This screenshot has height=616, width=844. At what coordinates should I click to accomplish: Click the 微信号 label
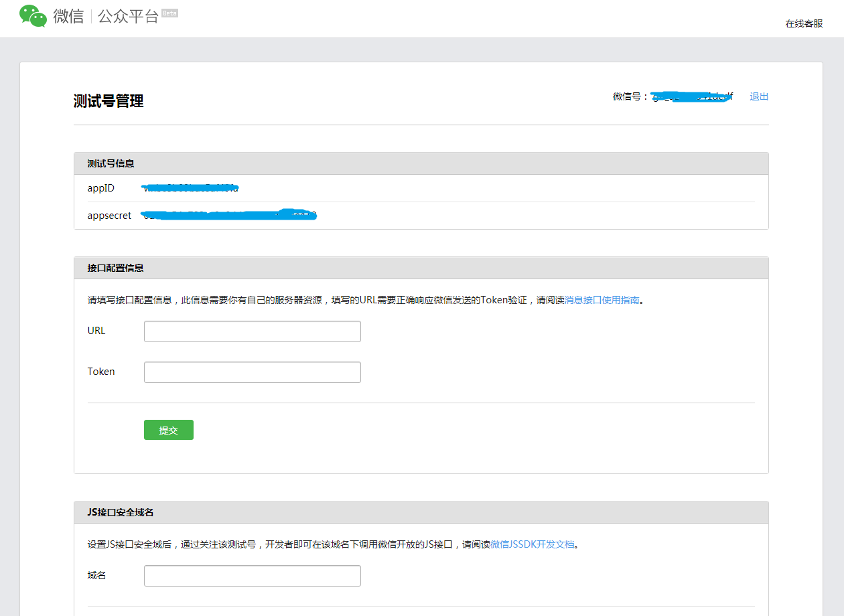(630, 96)
